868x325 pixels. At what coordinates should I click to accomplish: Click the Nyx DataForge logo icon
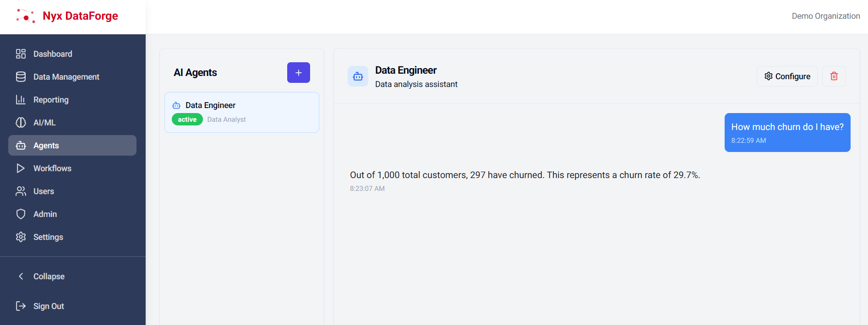point(26,16)
